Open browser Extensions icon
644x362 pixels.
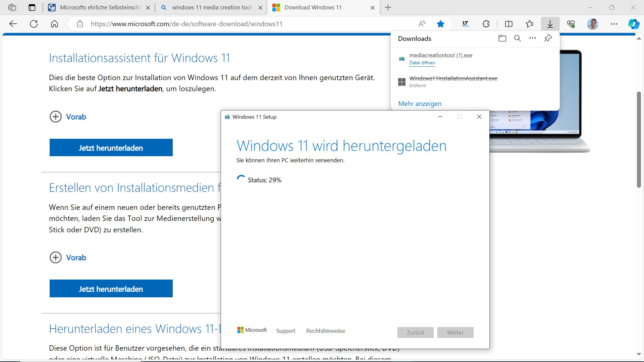[486, 24]
